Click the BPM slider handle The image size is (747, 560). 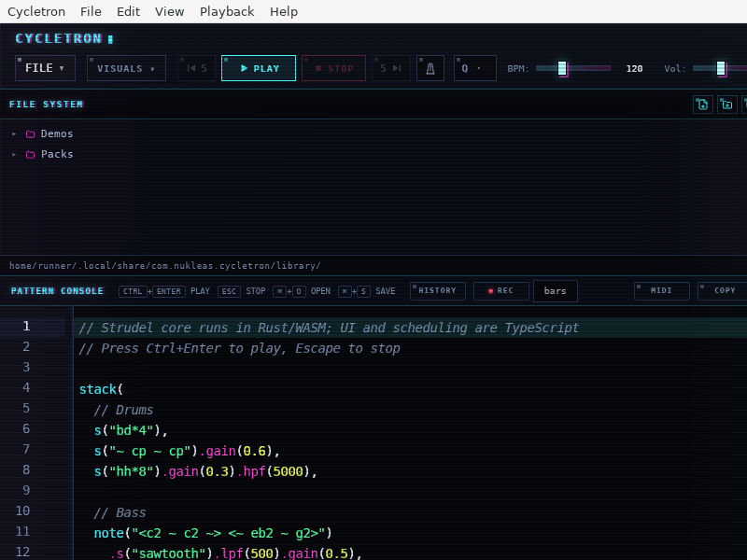pos(562,68)
